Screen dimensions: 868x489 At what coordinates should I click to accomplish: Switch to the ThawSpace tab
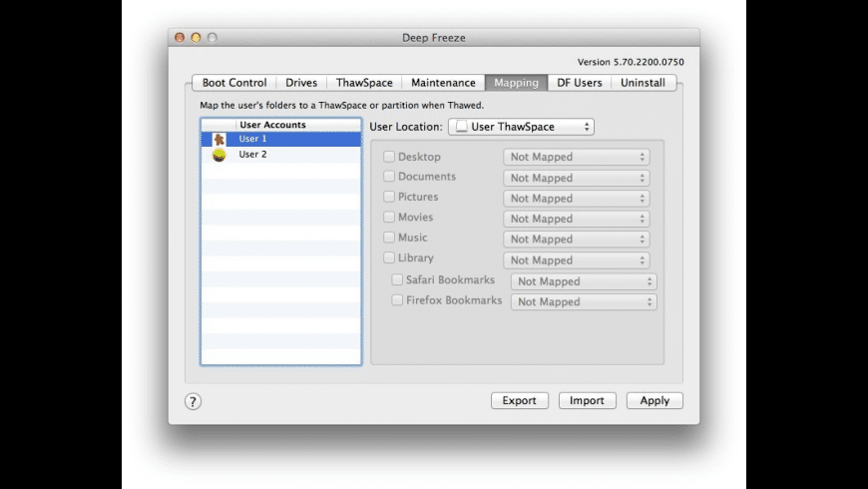click(x=364, y=83)
